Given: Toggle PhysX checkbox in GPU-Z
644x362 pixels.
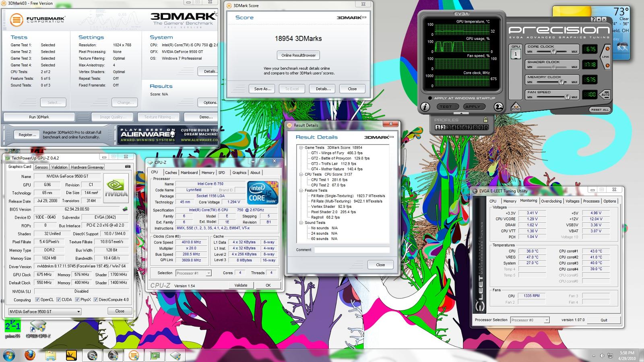Looking at the screenshot, I should tap(77, 300).
